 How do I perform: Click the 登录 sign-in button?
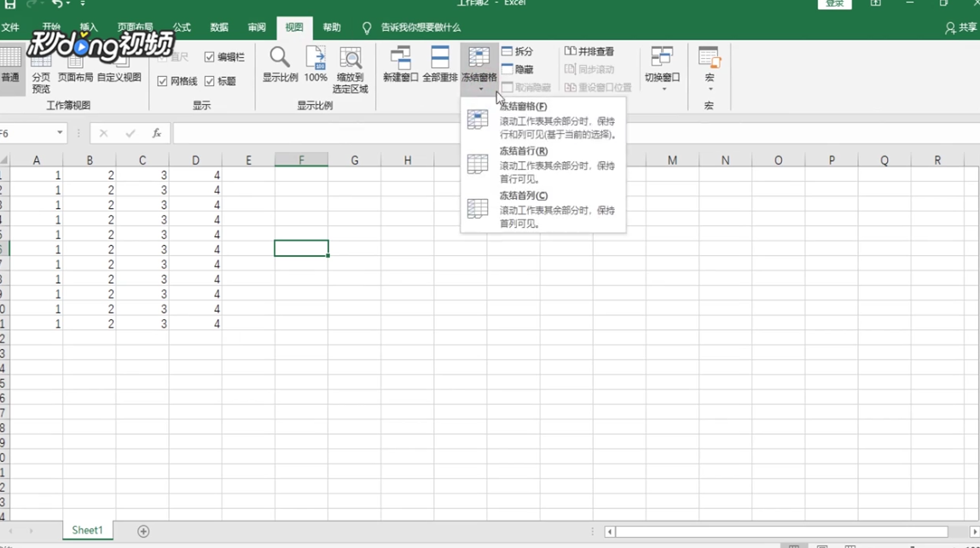pos(833,3)
